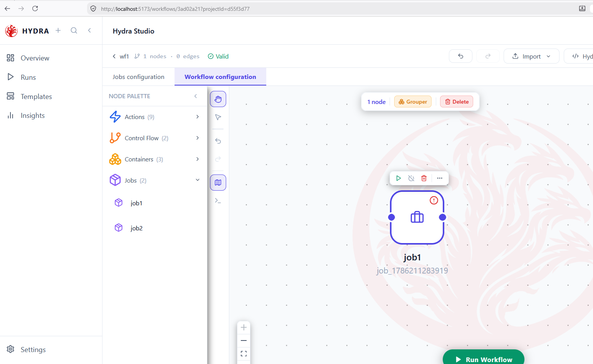Image resolution: width=593 pixels, height=364 pixels.
Task: Click the browser back arrow
Action: coord(7,8)
